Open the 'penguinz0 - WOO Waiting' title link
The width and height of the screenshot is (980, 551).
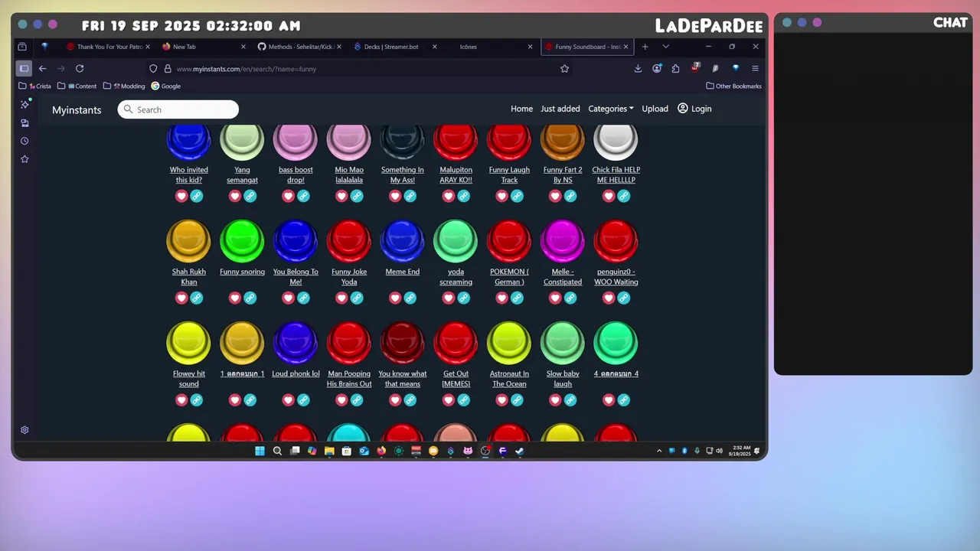pyautogui.click(x=616, y=277)
